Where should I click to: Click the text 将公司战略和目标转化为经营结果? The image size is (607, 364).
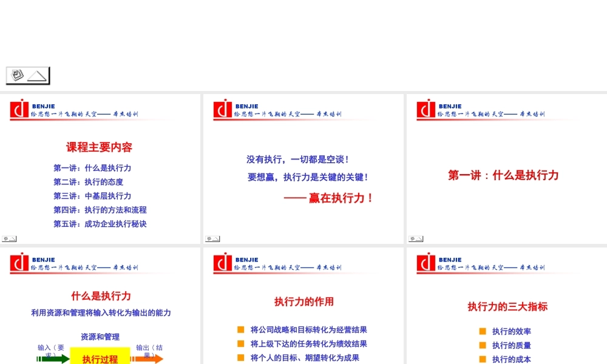click(x=308, y=329)
